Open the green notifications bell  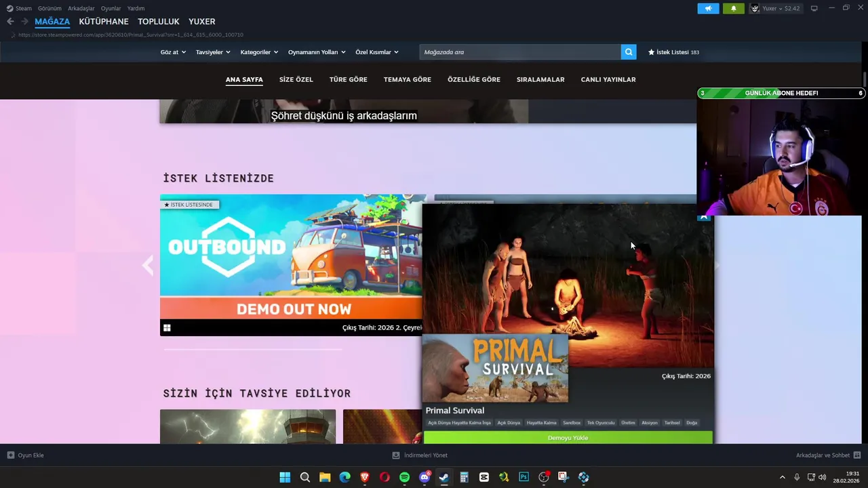[x=733, y=9]
